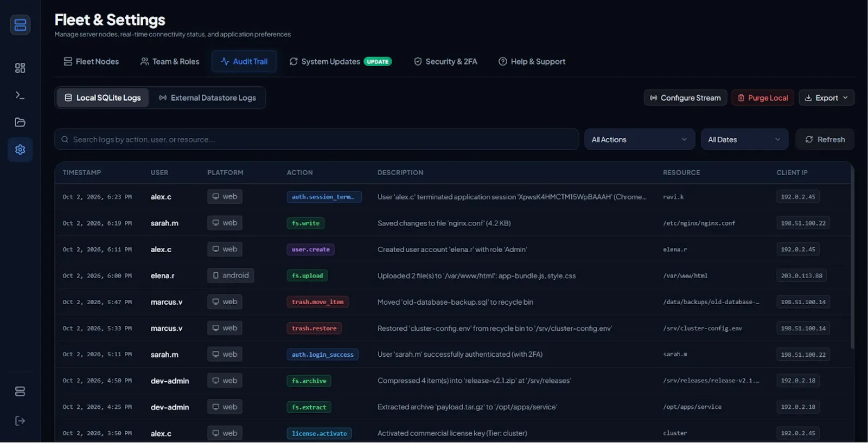Click the Purge Local button
The height and width of the screenshot is (443, 868).
pos(763,98)
